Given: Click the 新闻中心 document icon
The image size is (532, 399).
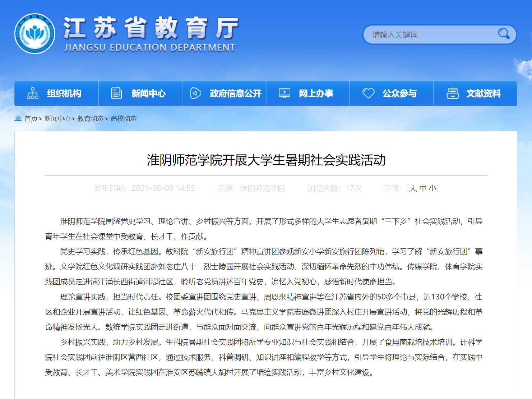Looking at the screenshot, I should pos(116,93).
